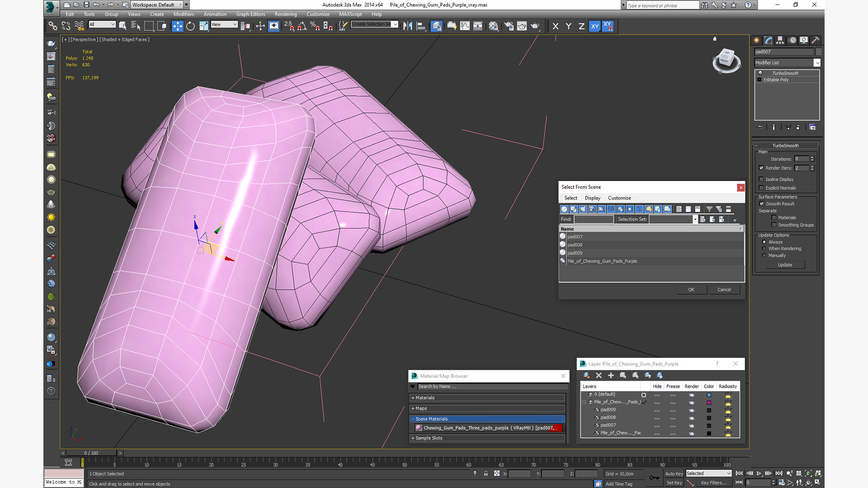
Task: Click the Mirror tool icon
Action: [x=408, y=26]
